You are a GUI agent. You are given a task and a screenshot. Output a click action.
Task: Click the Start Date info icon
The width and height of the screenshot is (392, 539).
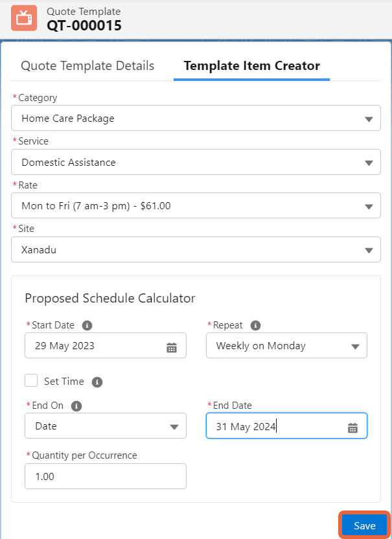pyautogui.click(x=87, y=325)
